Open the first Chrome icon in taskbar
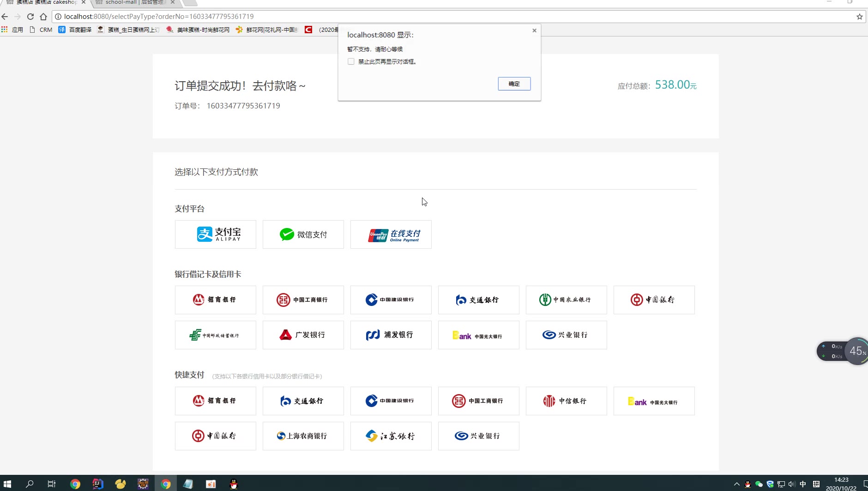 (x=75, y=484)
